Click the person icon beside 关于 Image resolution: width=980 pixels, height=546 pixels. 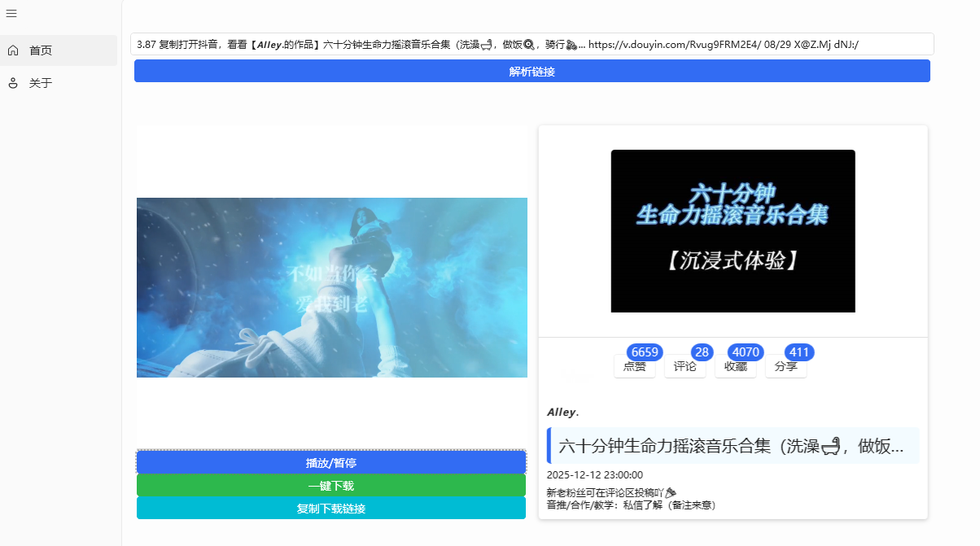13,83
